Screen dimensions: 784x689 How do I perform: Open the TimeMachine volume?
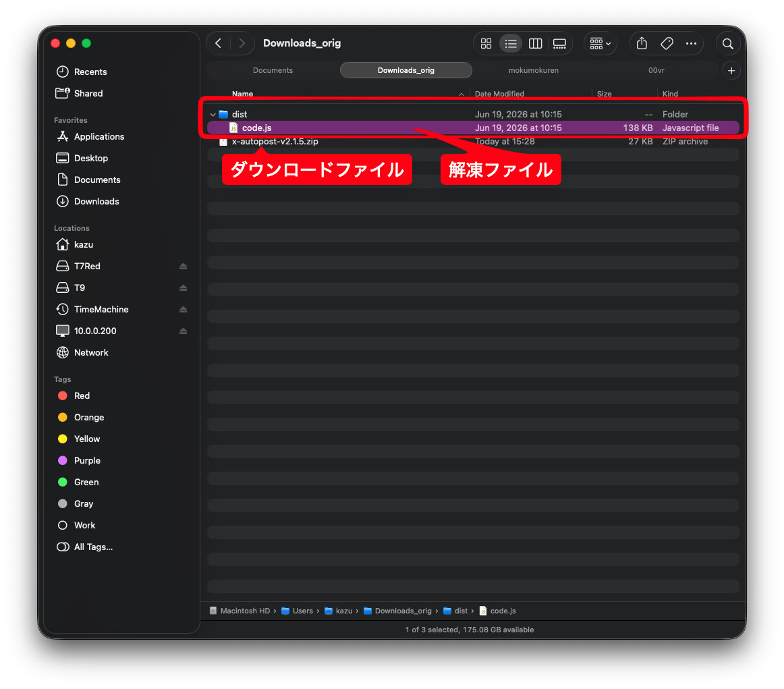click(x=101, y=310)
